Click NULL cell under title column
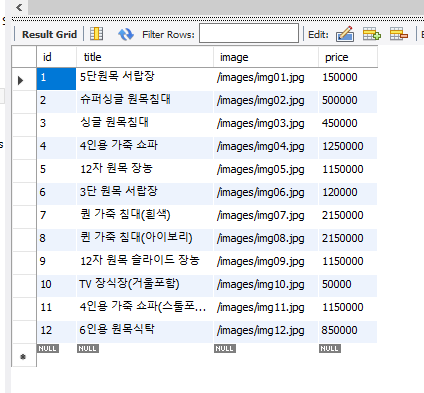424x393 pixels. [x=88, y=349]
